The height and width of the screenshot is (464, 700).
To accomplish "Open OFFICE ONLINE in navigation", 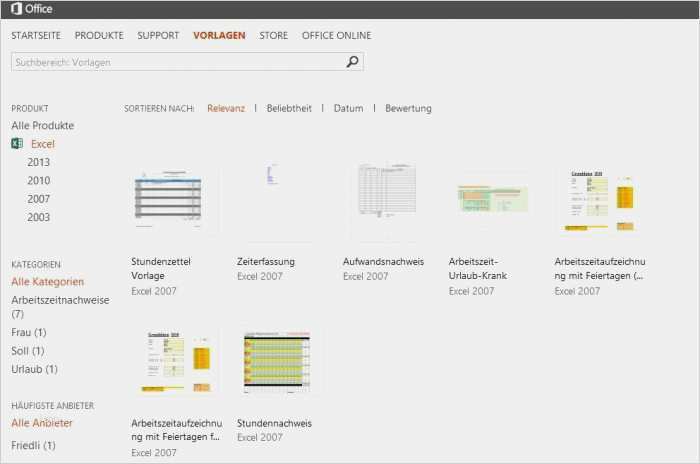I will tap(336, 35).
